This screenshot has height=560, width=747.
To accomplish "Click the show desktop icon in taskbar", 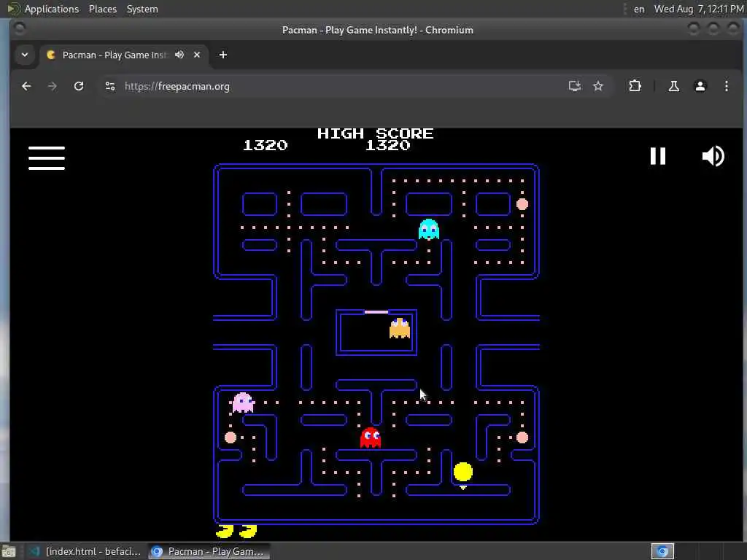I will (8, 551).
